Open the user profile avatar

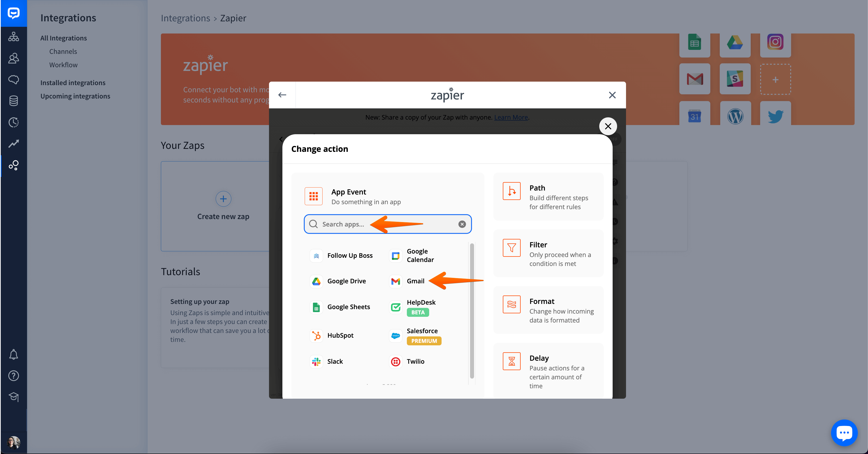(13, 443)
